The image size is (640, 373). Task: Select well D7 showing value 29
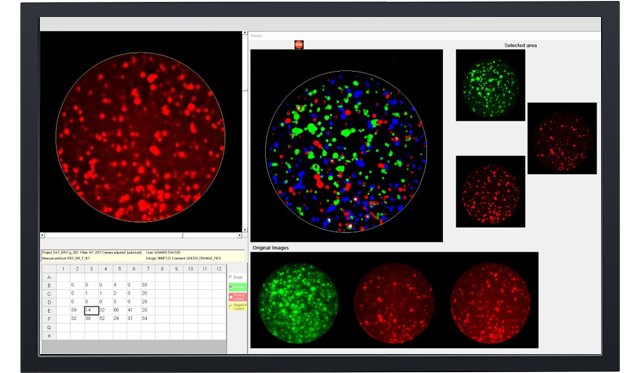(x=148, y=302)
